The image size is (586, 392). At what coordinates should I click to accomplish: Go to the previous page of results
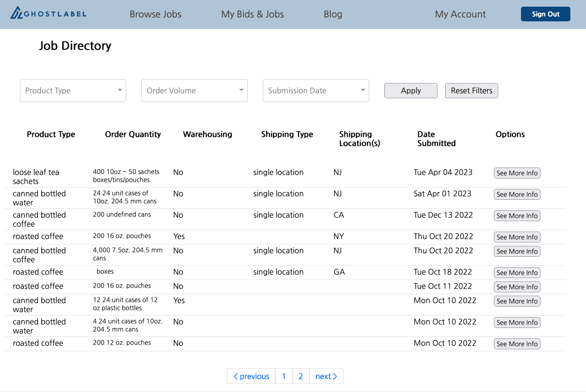251,376
